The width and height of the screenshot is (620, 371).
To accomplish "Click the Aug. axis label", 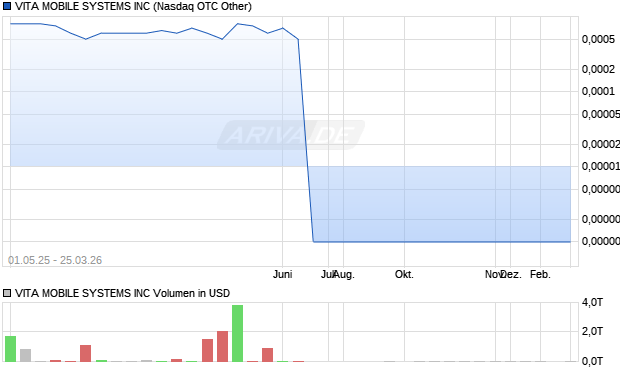I will tap(344, 274).
